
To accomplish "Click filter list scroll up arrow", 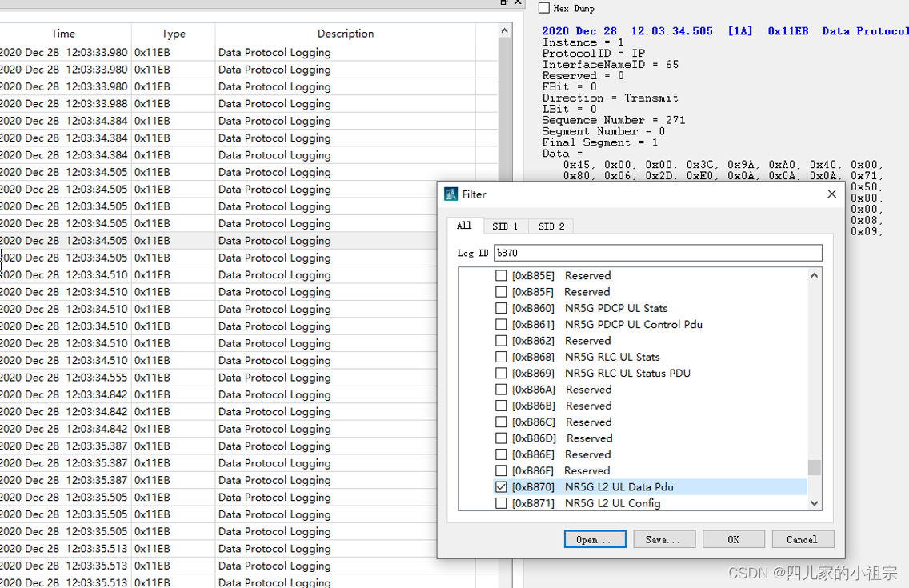I will 815,276.
